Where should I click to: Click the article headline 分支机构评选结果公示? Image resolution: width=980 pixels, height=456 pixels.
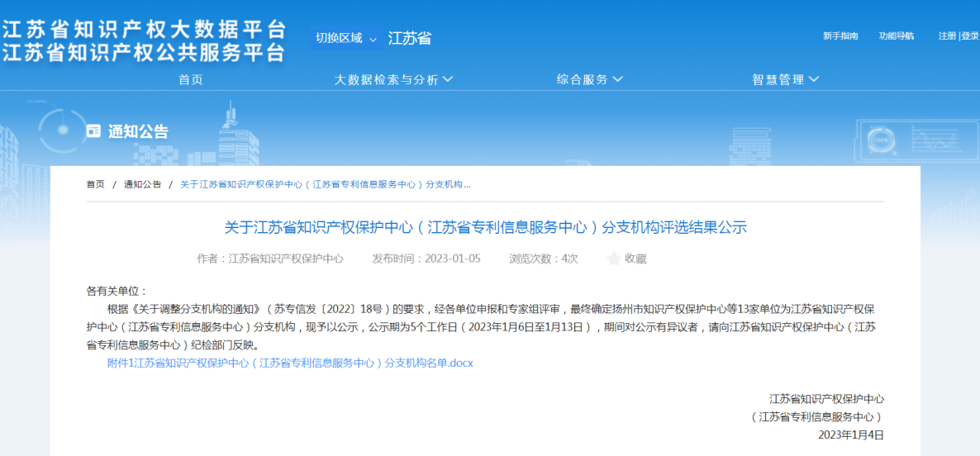click(485, 226)
